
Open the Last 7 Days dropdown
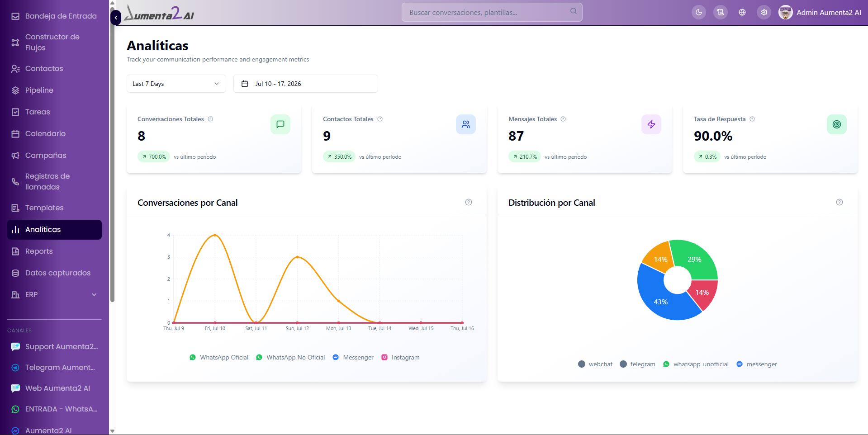pyautogui.click(x=176, y=84)
